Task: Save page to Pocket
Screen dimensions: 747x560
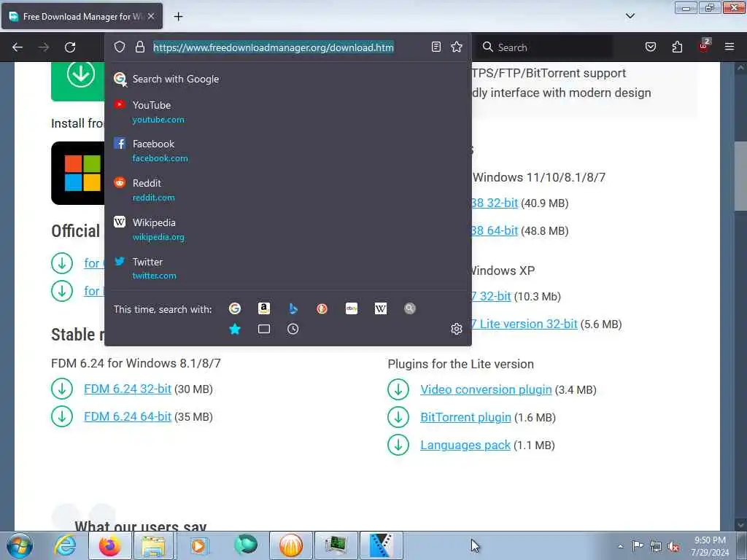Action: [x=651, y=47]
